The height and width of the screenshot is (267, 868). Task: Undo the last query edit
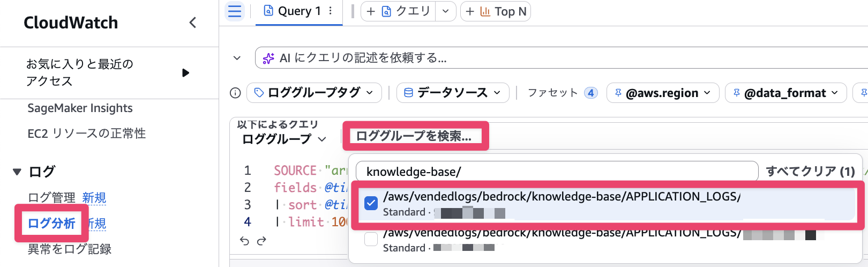click(x=244, y=241)
